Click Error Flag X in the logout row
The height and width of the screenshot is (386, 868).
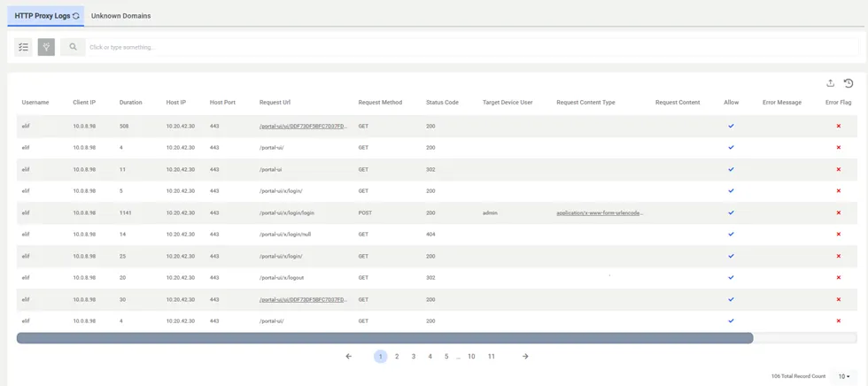click(x=839, y=278)
